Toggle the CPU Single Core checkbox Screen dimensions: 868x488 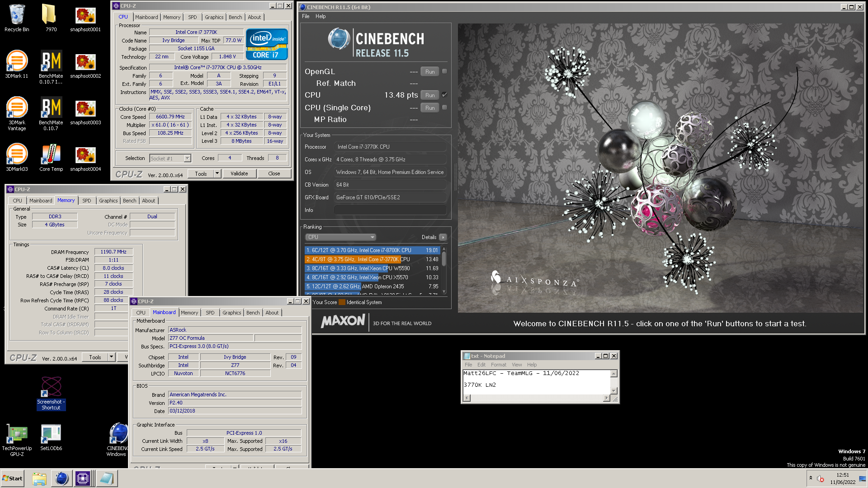444,108
